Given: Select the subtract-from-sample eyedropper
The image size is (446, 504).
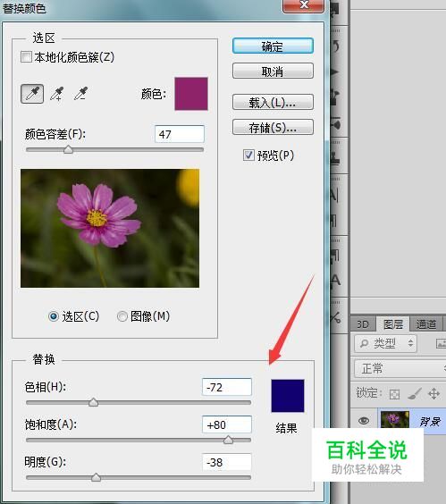Looking at the screenshot, I should [80, 94].
